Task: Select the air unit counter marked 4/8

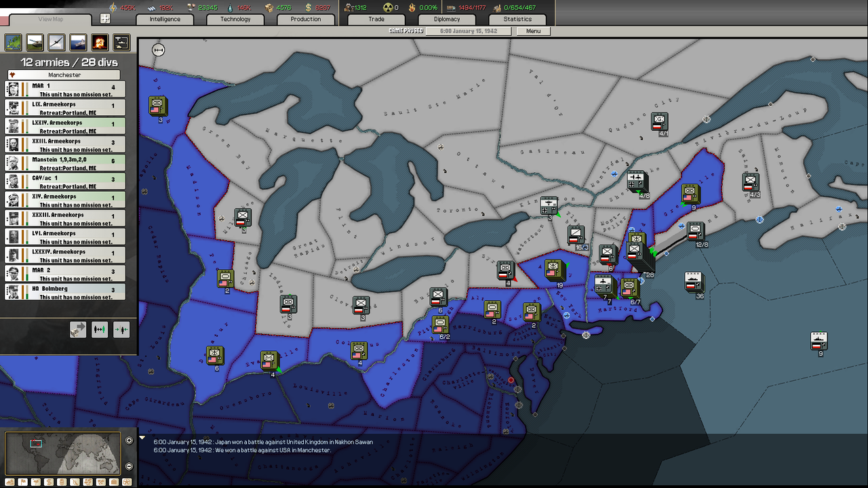Action: coord(637,182)
